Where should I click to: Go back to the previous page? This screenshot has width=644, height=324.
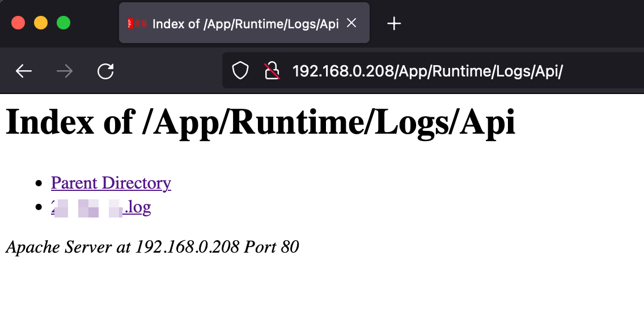[x=24, y=71]
